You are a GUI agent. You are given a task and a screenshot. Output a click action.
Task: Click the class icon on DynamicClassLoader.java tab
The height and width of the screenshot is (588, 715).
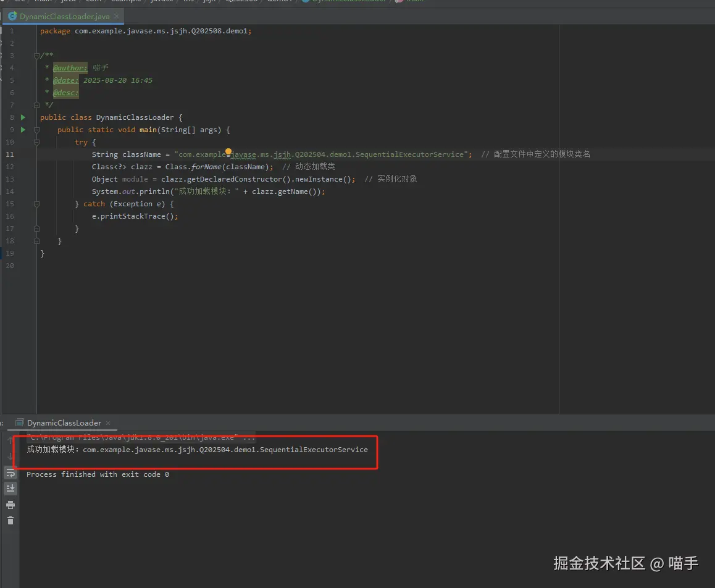tap(12, 16)
